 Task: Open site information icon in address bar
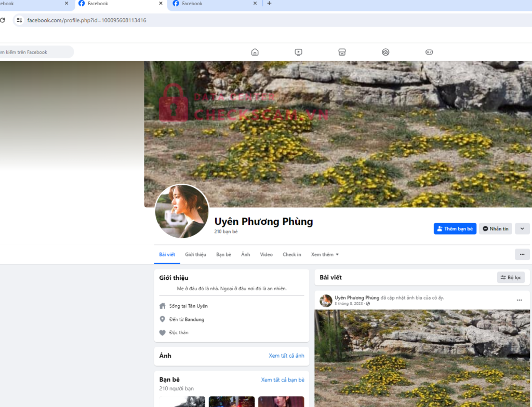(19, 20)
